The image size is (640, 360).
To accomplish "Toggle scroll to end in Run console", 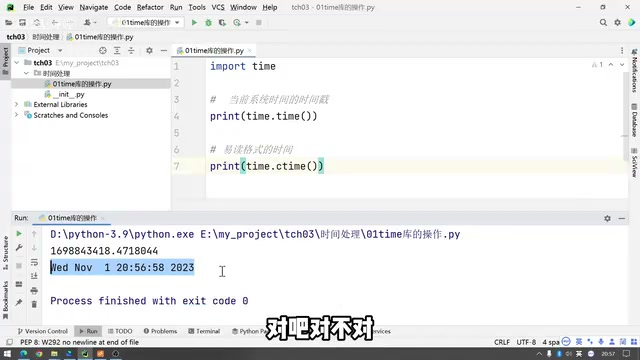I will [34, 276].
